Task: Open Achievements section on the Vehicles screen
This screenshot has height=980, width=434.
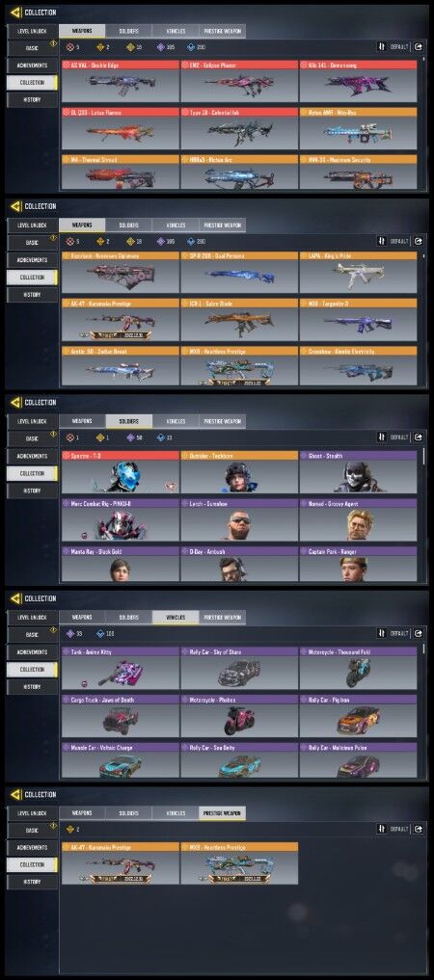Action: click(32, 651)
